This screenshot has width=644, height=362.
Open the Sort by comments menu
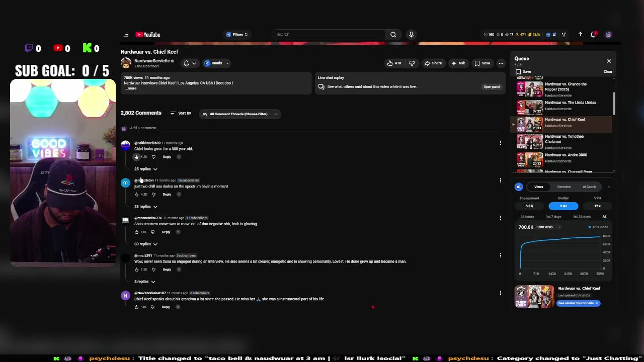tap(181, 114)
